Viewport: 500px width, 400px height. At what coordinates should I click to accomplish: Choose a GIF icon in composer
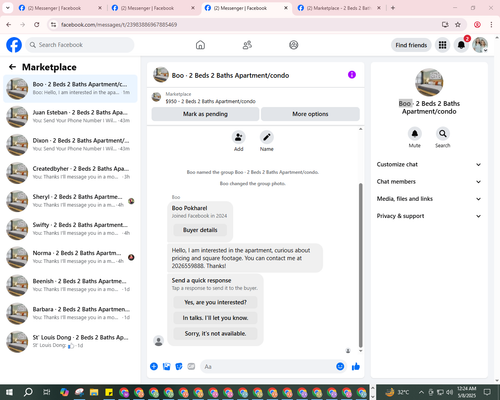pos(191,367)
